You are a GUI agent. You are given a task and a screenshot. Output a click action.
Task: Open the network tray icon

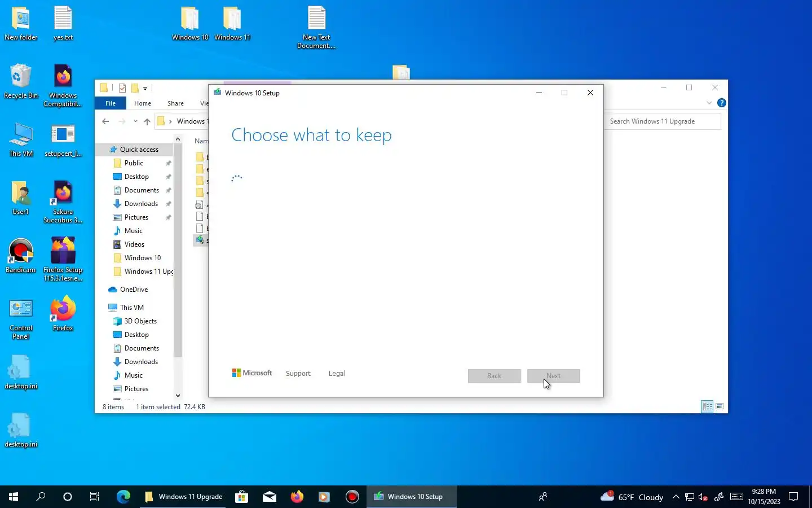pos(690,497)
